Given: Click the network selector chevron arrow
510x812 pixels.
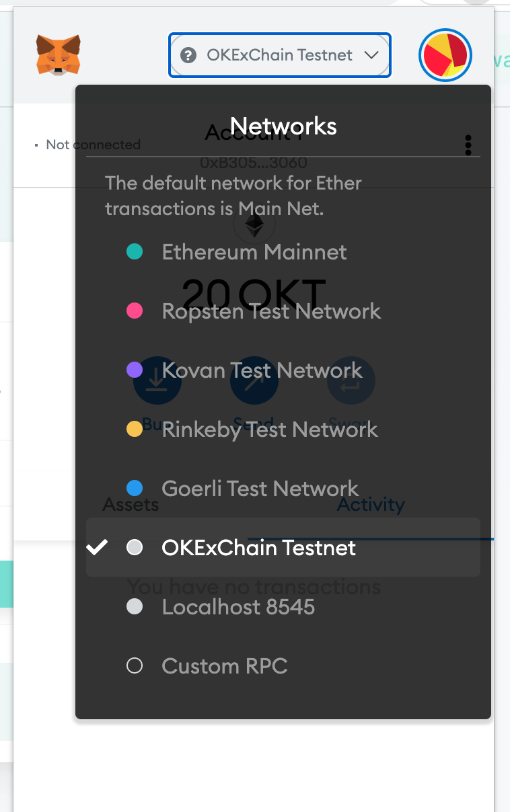Looking at the screenshot, I should pyautogui.click(x=371, y=55).
